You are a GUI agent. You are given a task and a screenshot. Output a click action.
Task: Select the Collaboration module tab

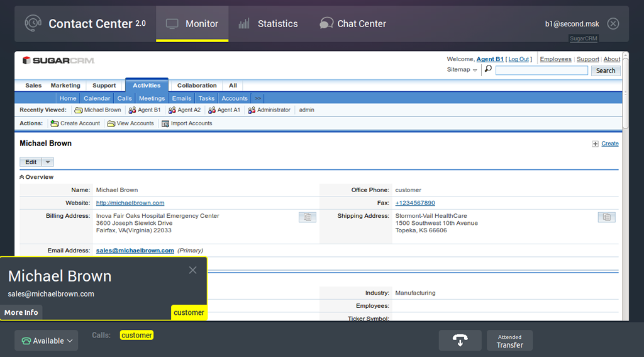[197, 86]
